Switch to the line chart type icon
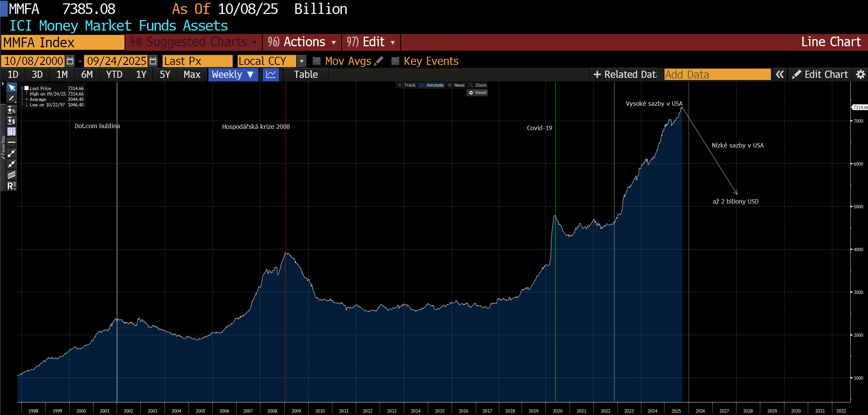The width and height of the screenshot is (868, 415). (271, 74)
